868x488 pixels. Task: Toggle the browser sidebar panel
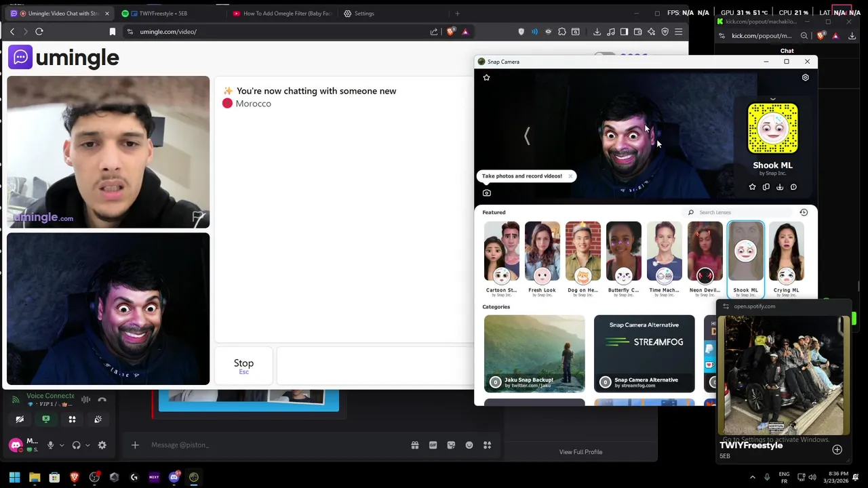[625, 32]
